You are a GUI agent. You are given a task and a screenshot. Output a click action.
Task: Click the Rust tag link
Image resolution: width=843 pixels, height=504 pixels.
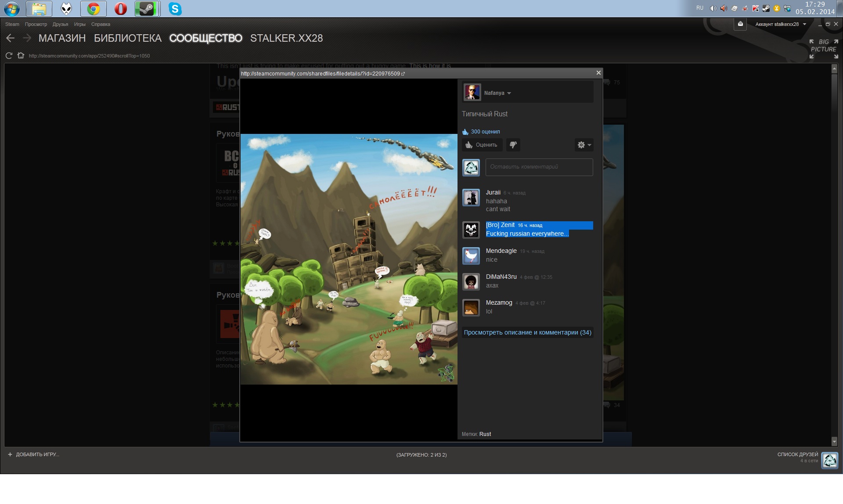click(485, 434)
